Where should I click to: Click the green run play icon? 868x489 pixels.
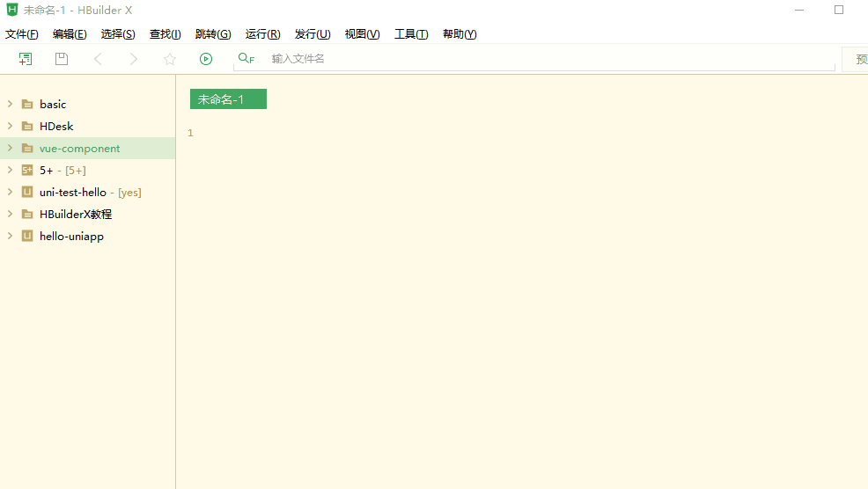[206, 59]
